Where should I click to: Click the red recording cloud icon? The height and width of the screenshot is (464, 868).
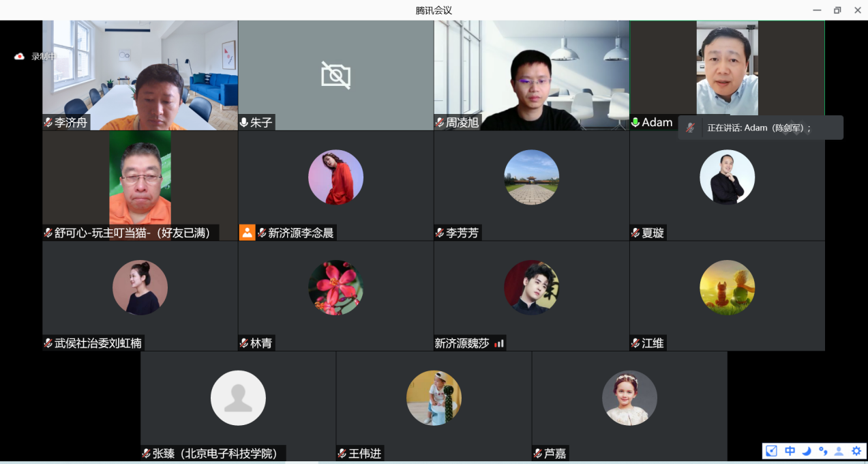click(19, 57)
